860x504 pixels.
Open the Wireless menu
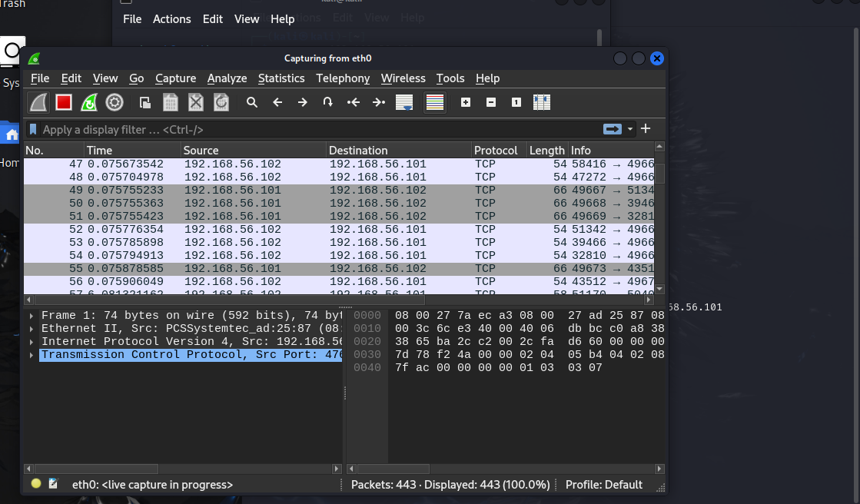(x=403, y=78)
